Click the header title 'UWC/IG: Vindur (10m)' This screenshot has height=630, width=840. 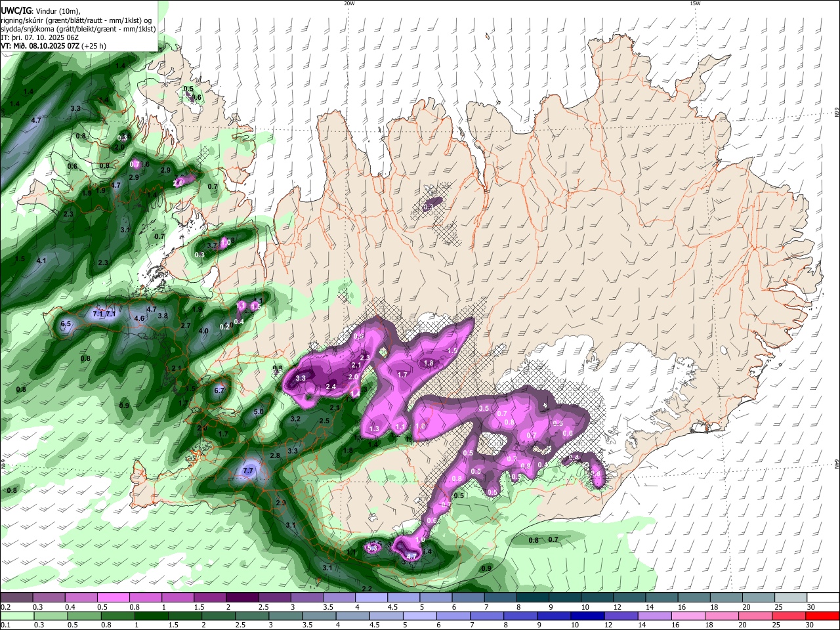pyautogui.click(x=41, y=11)
